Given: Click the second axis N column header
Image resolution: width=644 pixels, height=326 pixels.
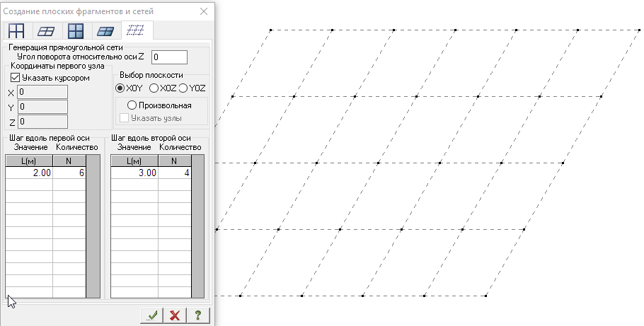Looking at the screenshot, I should click(175, 161).
